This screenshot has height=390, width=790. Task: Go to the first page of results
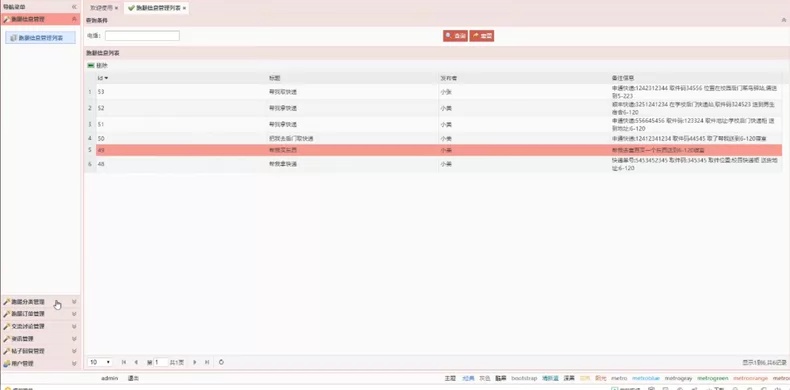click(x=124, y=362)
